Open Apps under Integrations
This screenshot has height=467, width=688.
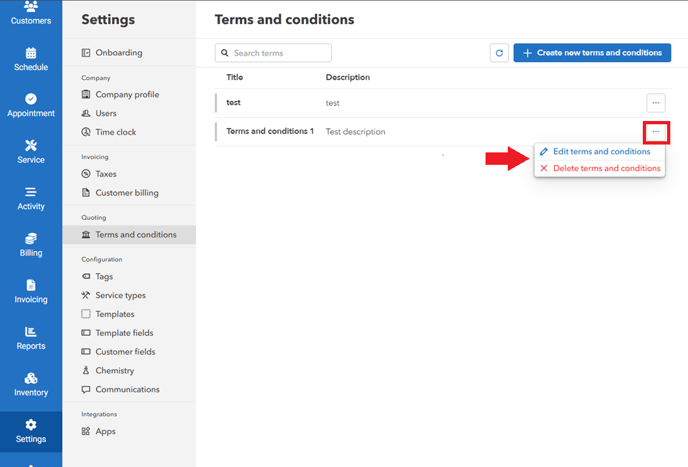tap(105, 432)
